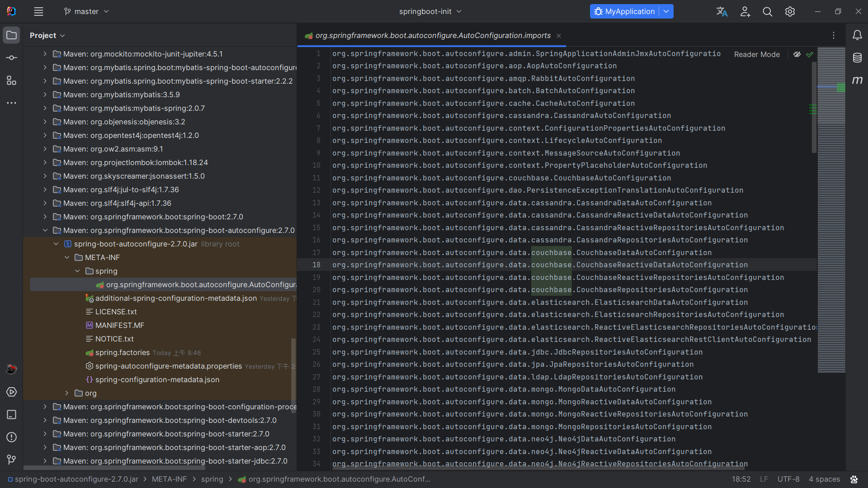Viewport: 868px width, 488px height.
Task: Open run configuration dropdown arrow
Action: [666, 12]
